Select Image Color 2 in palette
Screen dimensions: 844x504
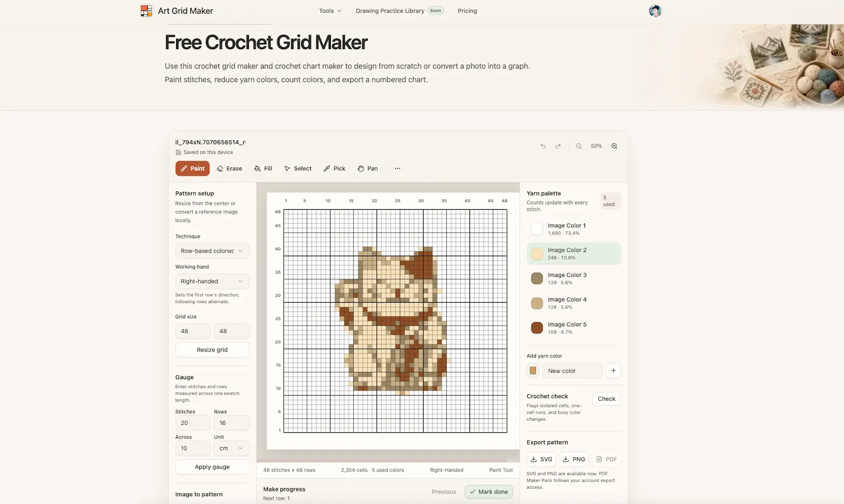(574, 254)
